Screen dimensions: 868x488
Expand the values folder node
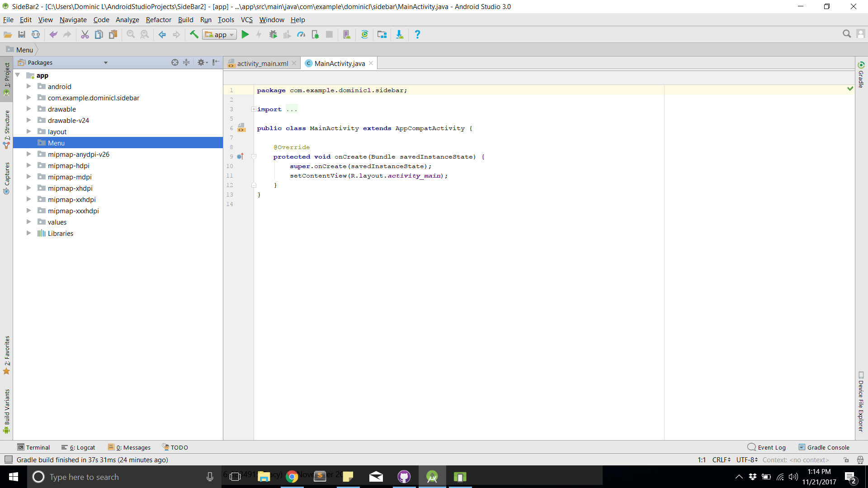pos(28,221)
